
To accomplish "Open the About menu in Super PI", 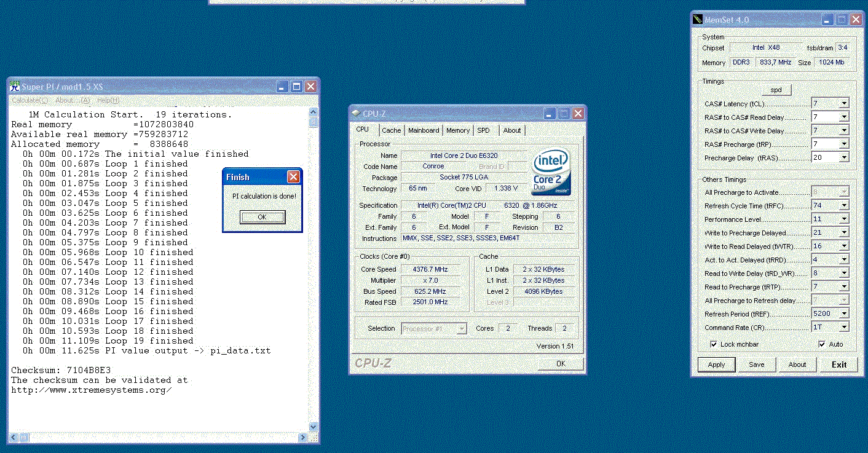I will (x=73, y=100).
